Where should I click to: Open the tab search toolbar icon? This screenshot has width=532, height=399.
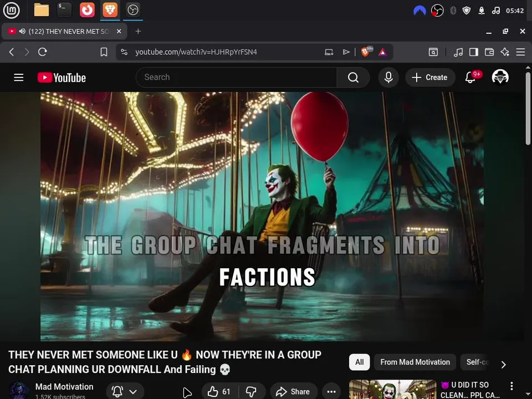[433, 52]
